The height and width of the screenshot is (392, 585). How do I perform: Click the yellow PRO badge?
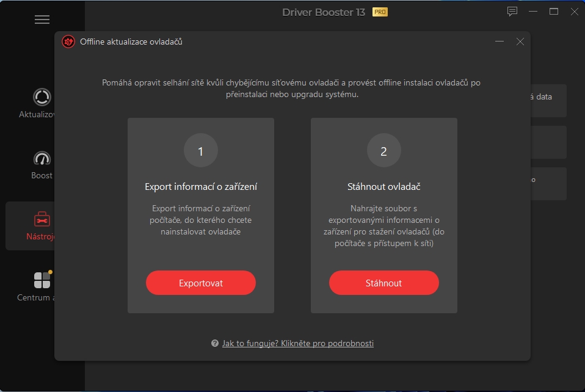click(x=380, y=12)
